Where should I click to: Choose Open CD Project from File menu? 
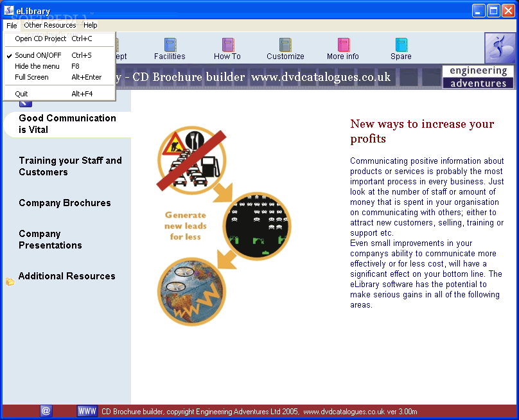point(59,39)
